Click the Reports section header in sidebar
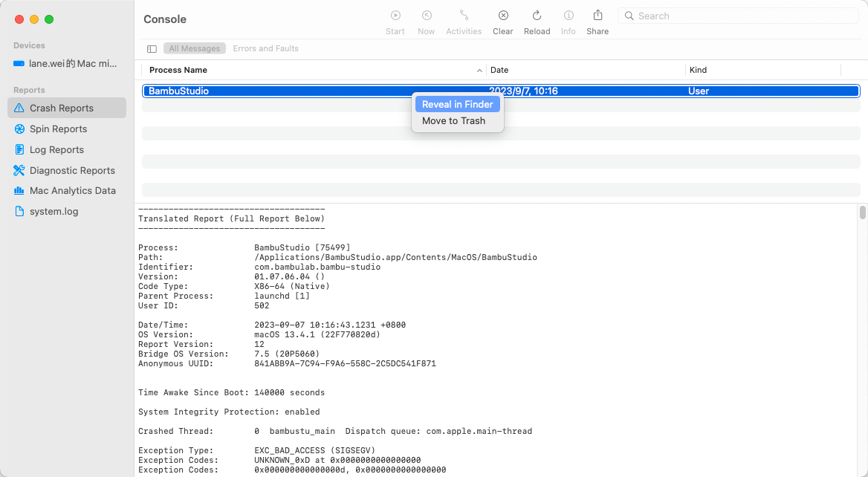Viewport: 868px width, 477px height. 29,90
